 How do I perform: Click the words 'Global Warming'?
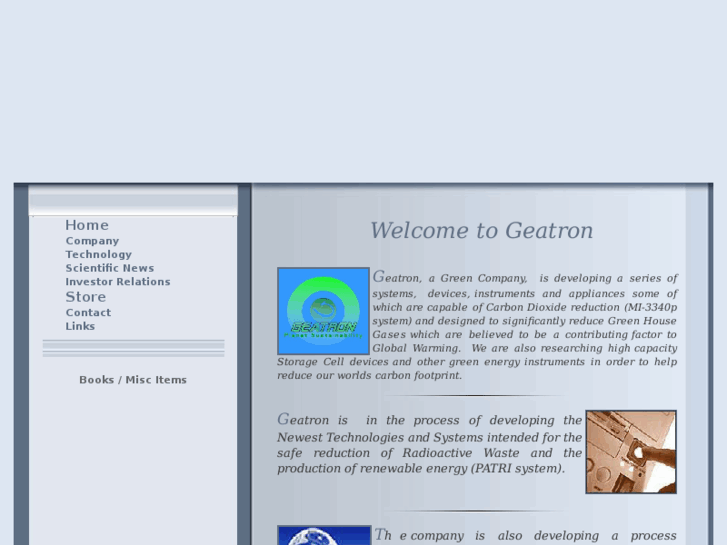(x=415, y=348)
